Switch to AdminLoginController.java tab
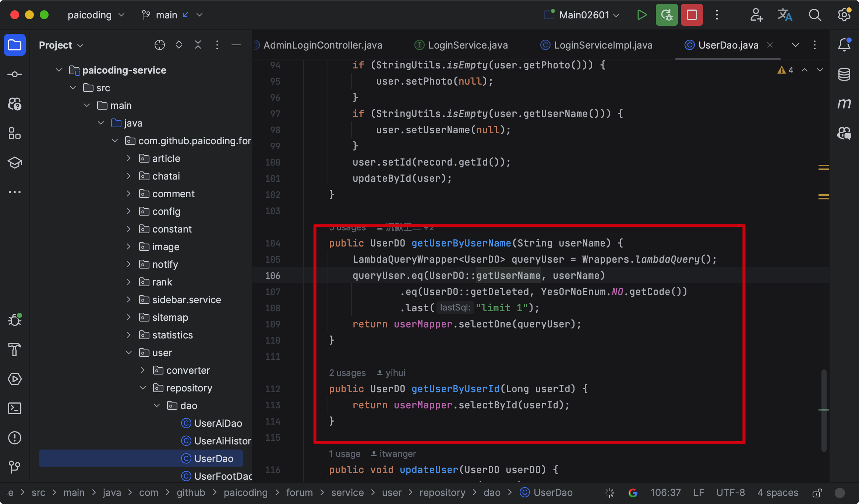The image size is (859, 504). point(322,45)
